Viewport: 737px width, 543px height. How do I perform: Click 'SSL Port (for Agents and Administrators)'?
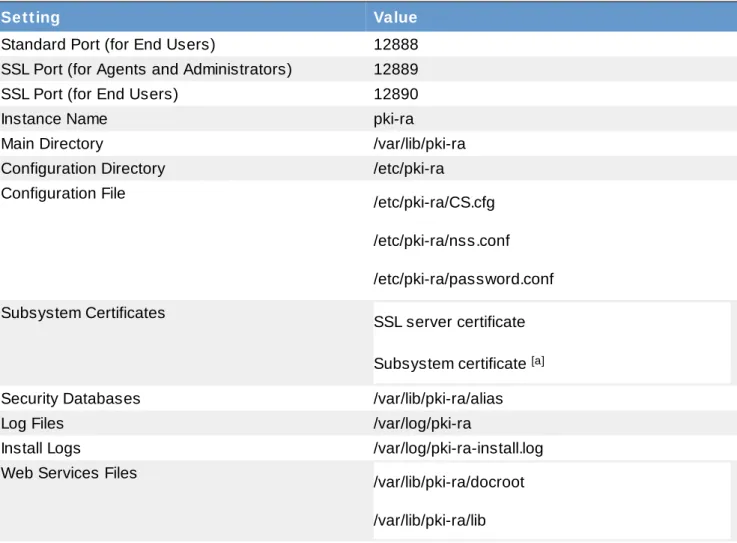coord(146,70)
